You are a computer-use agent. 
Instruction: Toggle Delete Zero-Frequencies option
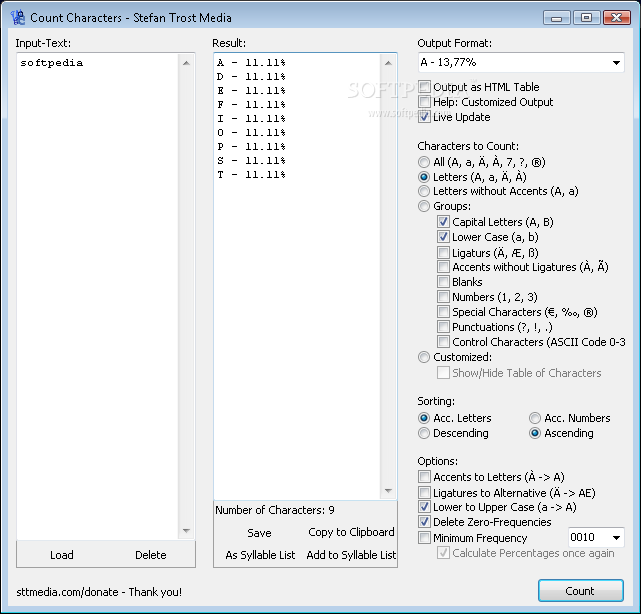pyautogui.click(x=424, y=522)
